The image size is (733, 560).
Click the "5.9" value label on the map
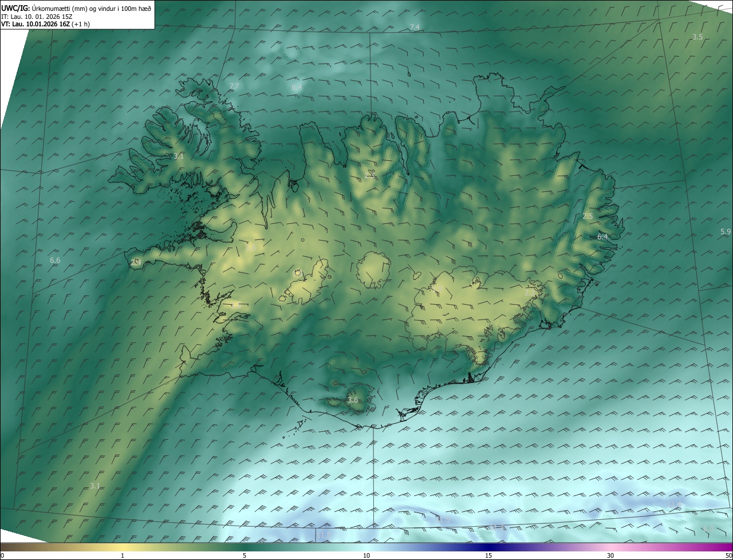click(x=726, y=232)
